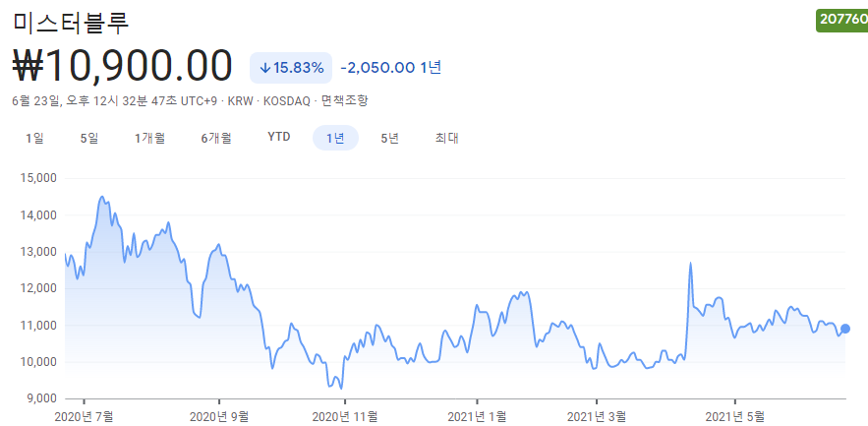Click the 13,000 y-axis label
Viewport: 868px width, 426px height.
coord(38,252)
